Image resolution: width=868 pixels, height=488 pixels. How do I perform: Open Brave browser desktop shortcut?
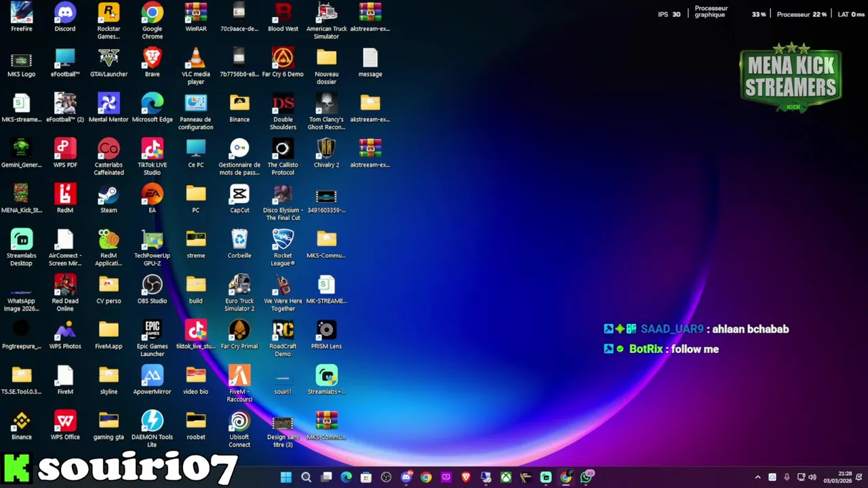point(152,62)
